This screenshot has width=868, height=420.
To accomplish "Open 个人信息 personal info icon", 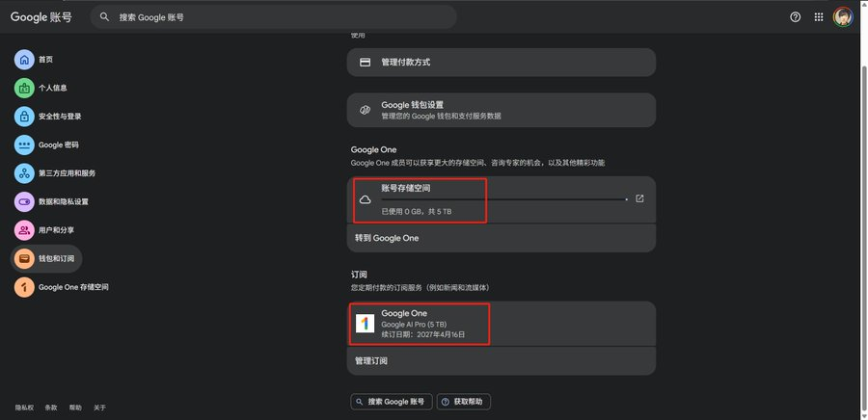I will (24, 88).
